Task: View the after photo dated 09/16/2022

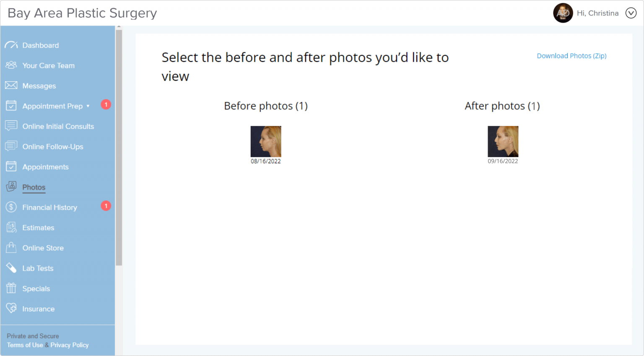Action: point(503,142)
